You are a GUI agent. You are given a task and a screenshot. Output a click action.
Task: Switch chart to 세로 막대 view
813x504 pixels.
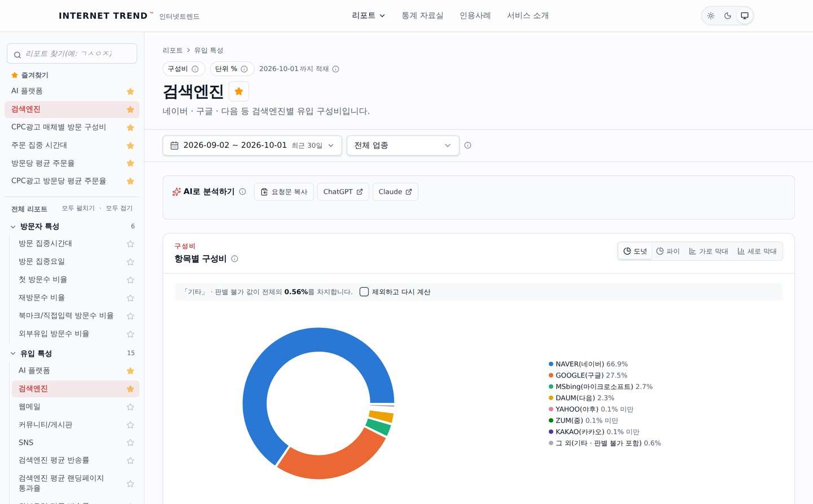pyautogui.click(x=757, y=251)
